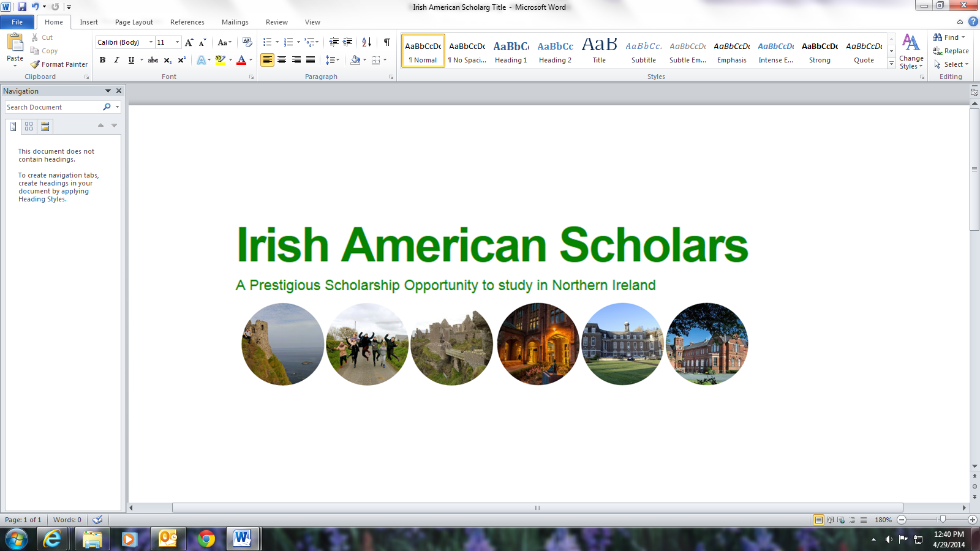Switch to the Page Layout tab
Viewport: 980px width, 551px height.
tap(134, 22)
